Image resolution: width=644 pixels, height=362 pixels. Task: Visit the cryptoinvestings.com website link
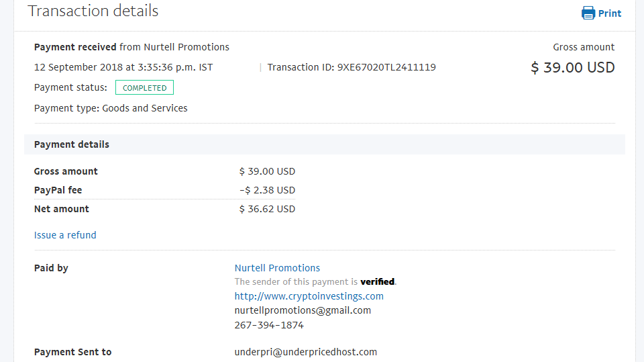309,296
